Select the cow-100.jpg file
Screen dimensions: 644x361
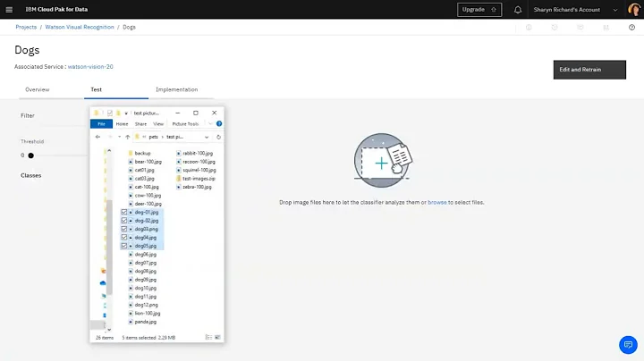click(x=145, y=196)
